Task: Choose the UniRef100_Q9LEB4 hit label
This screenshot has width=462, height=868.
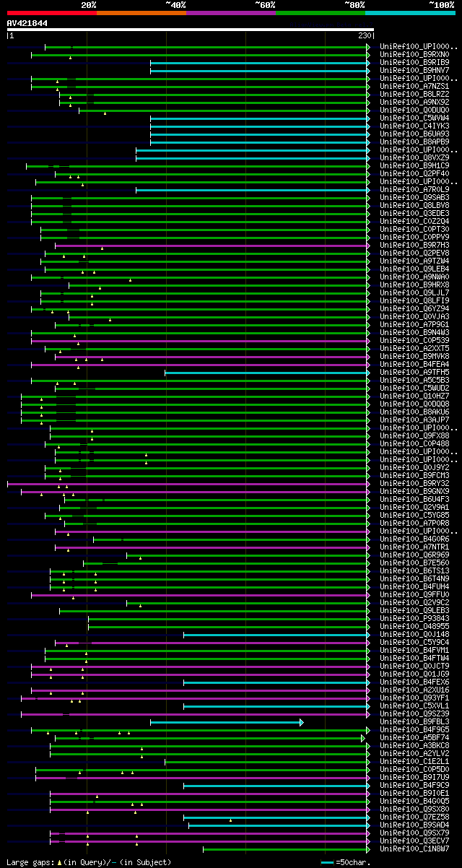Action: pyautogui.click(x=415, y=269)
